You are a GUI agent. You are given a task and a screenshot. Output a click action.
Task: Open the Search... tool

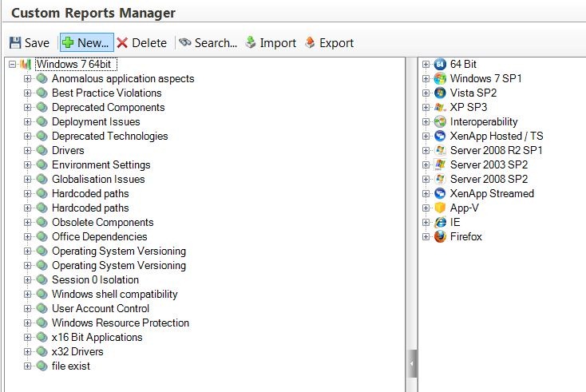208,42
